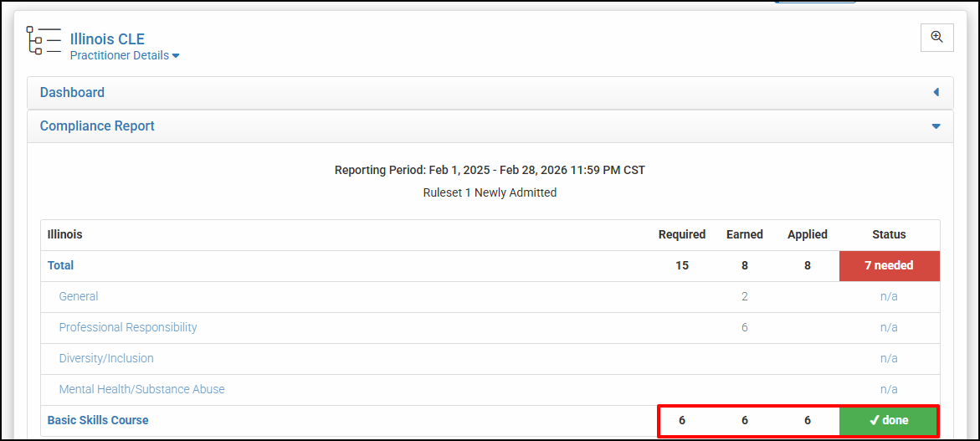Click the red 7 needed status badge
980x441 pixels.
(x=889, y=265)
